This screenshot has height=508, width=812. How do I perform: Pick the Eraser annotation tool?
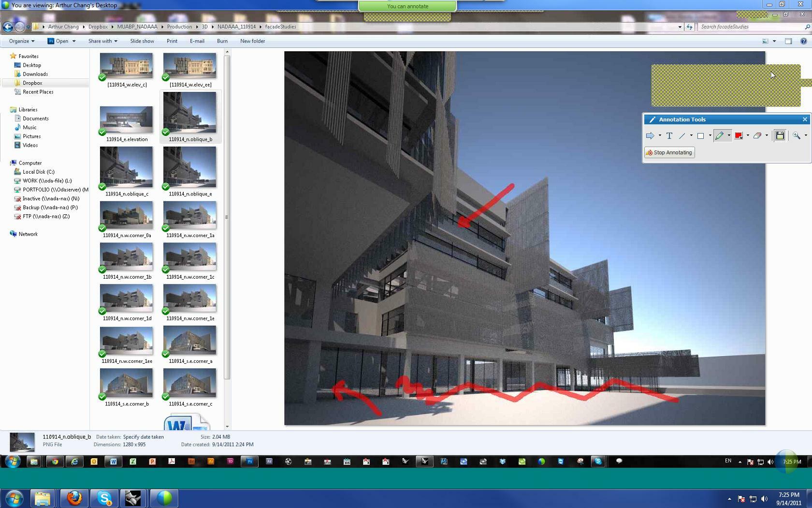[757, 136]
